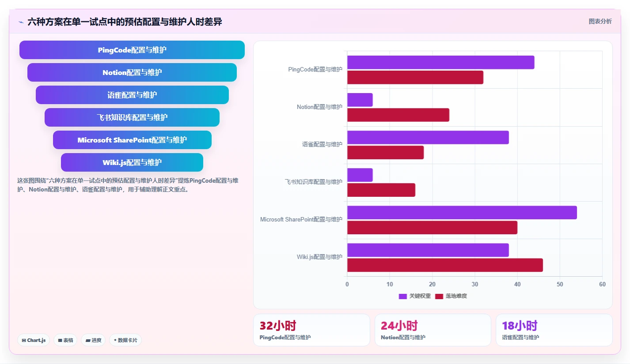Click the x-axis tick label 10

(x=390, y=285)
